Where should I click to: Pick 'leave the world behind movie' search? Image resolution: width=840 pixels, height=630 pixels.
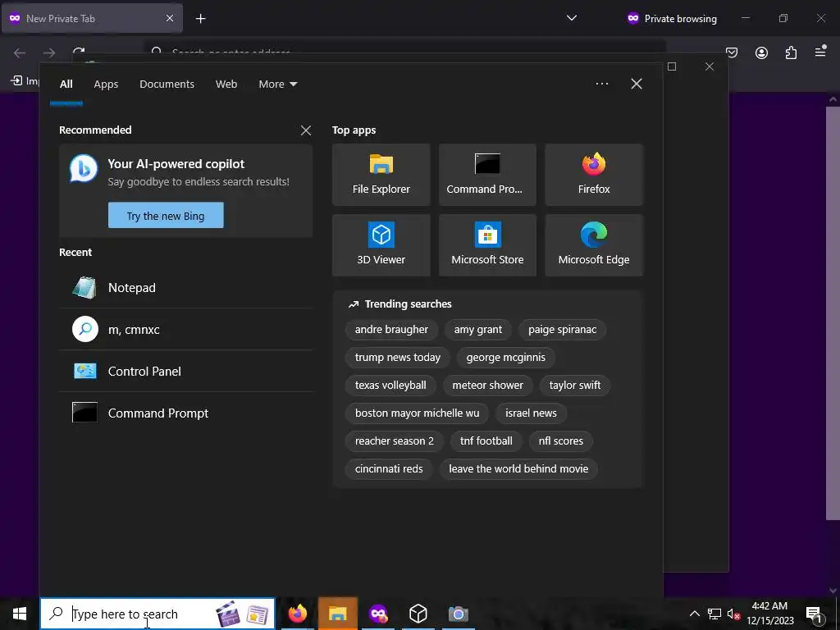click(518, 468)
